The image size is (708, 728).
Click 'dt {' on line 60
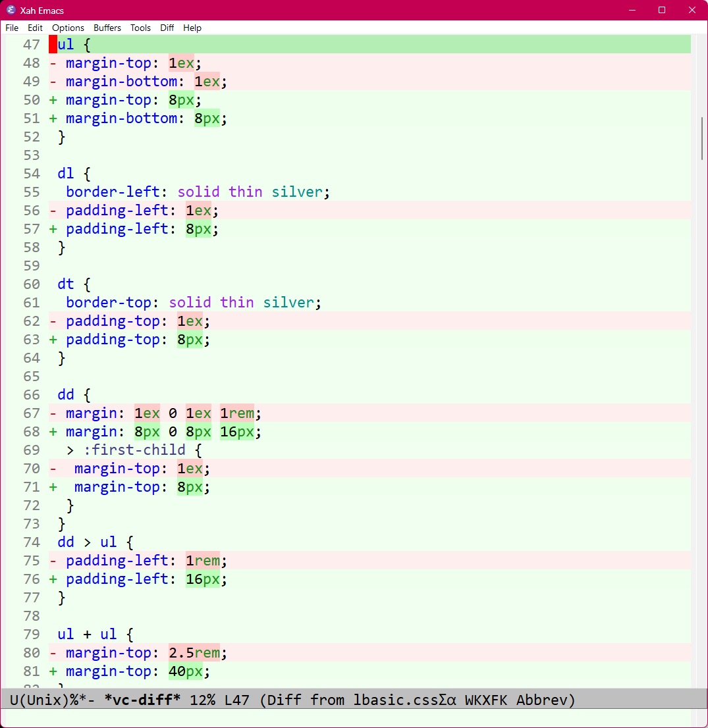click(x=74, y=284)
